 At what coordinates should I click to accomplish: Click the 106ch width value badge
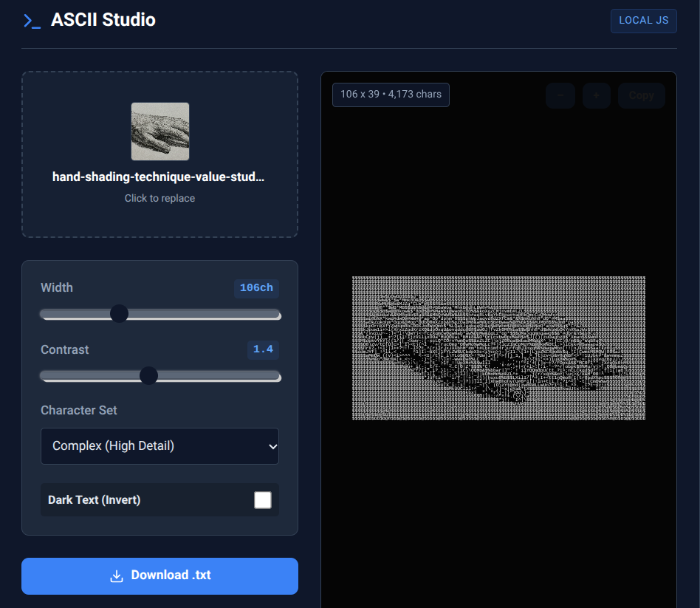[256, 288]
